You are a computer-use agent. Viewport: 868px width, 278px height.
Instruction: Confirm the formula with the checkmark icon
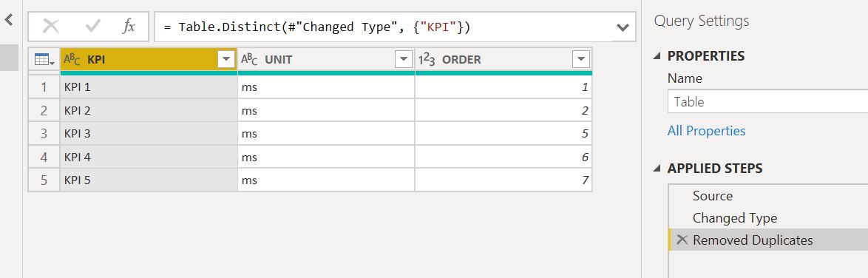[x=92, y=26]
